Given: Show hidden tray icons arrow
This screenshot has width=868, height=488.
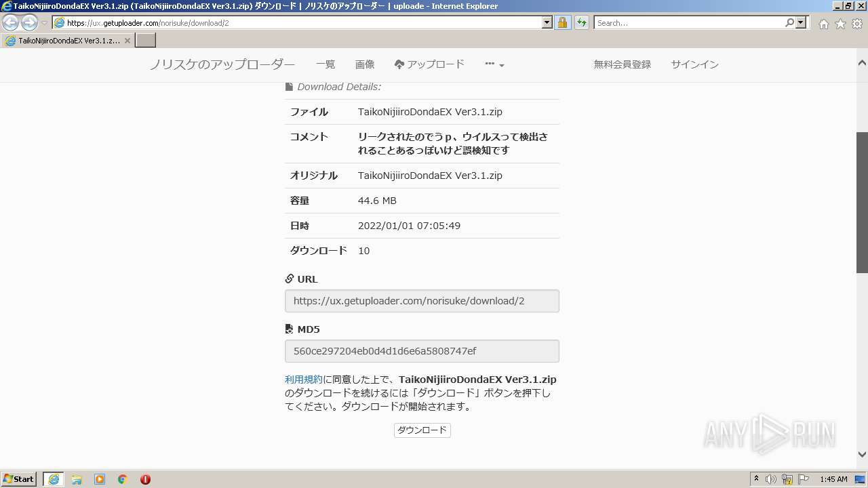Looking at the screenshot, I should pos(756,479).
